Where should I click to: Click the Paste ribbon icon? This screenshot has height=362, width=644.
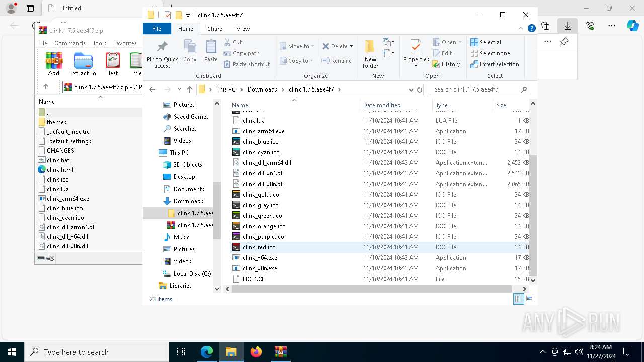tap(211, 51)
